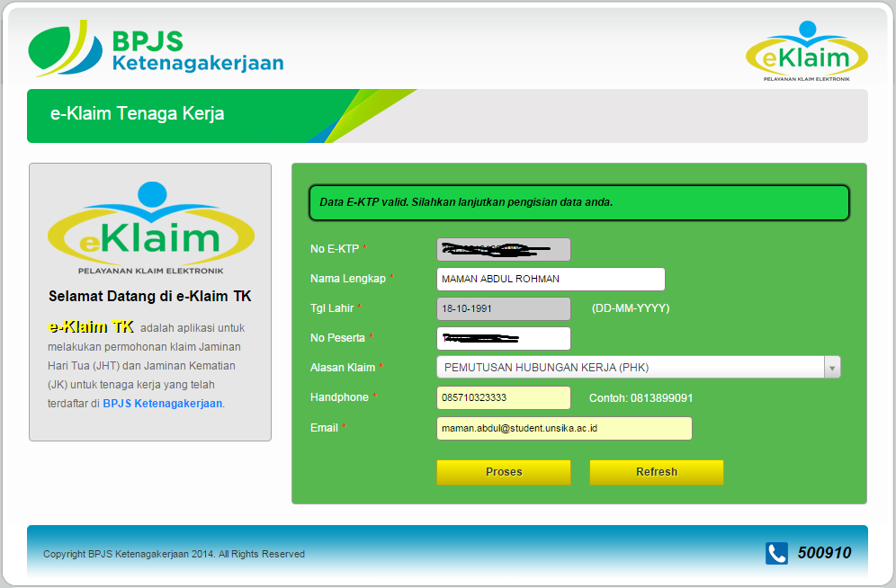Open the BPJS Ketenagakerjaan link
896x588 pixels.
click(162, 404)
